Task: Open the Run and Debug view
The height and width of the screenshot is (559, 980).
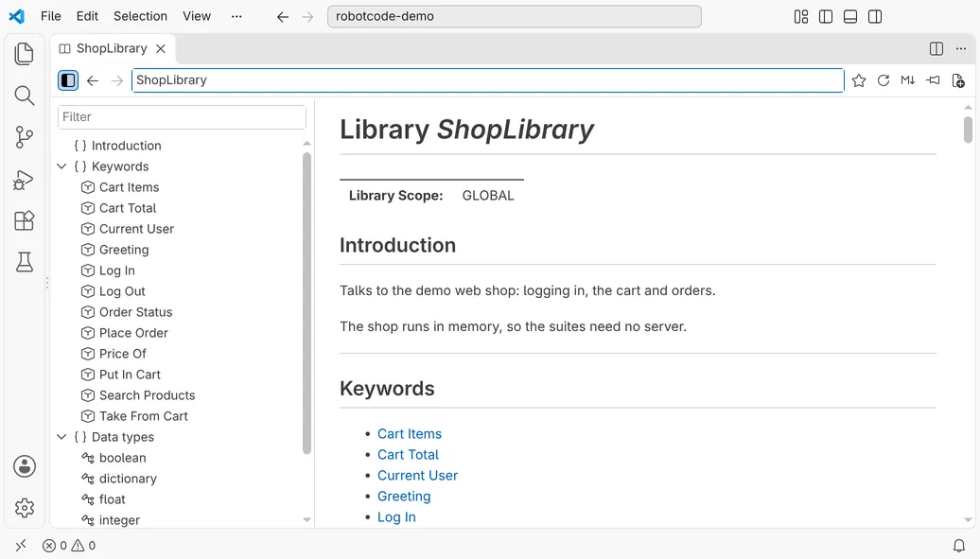Action: point(24,180)
